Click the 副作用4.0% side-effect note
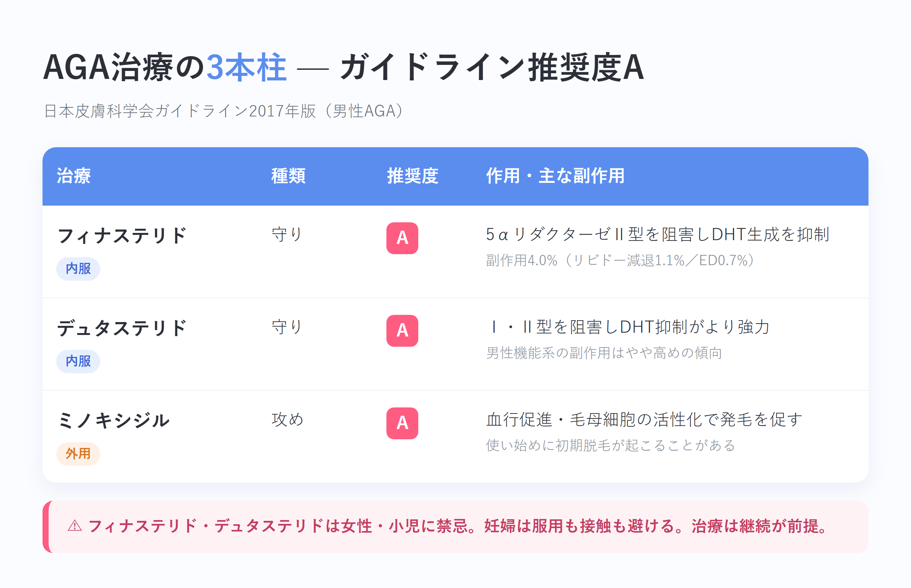The height and width of the screenshot is (588, 911). coord(620,260)
